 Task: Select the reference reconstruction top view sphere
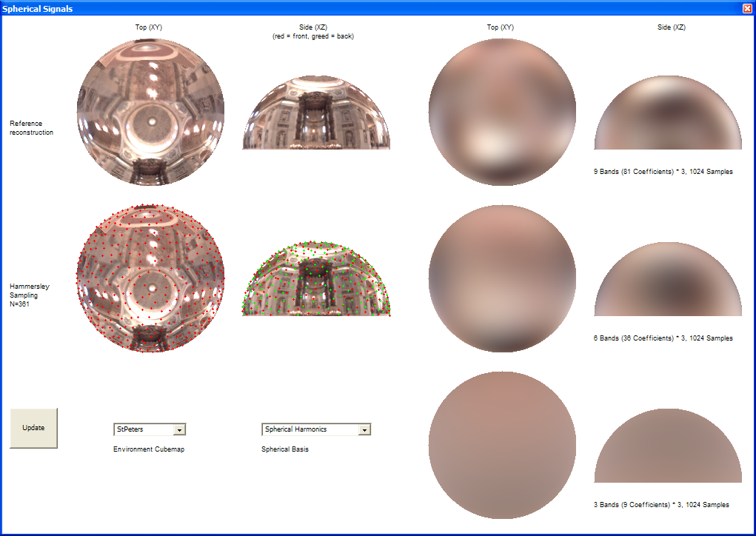[150, 113]
